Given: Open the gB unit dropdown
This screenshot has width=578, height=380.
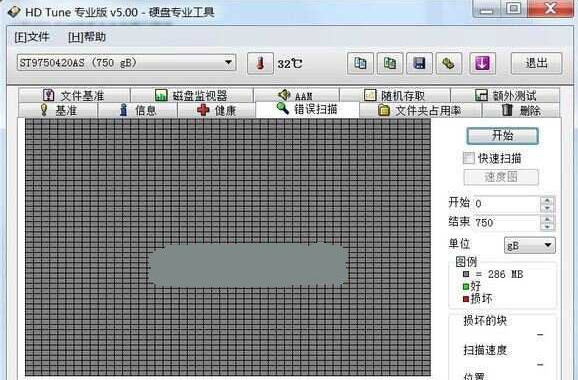Looking at the screenshot, I should click(x=530, y=245).
